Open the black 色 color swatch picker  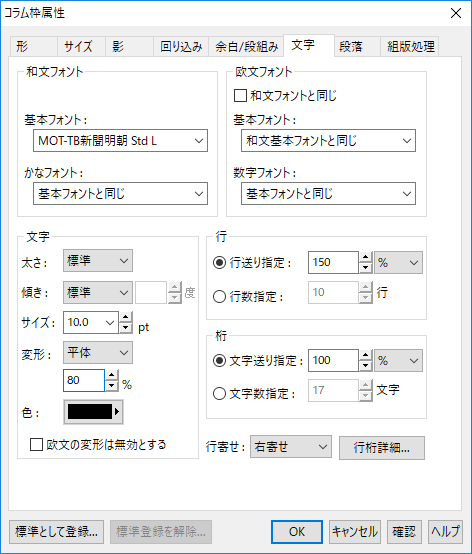point(93,412)
